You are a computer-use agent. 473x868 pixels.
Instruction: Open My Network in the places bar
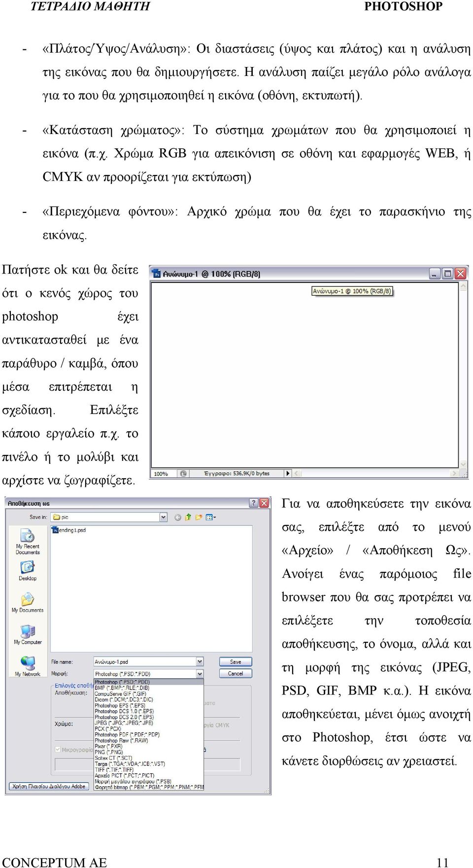28,666
